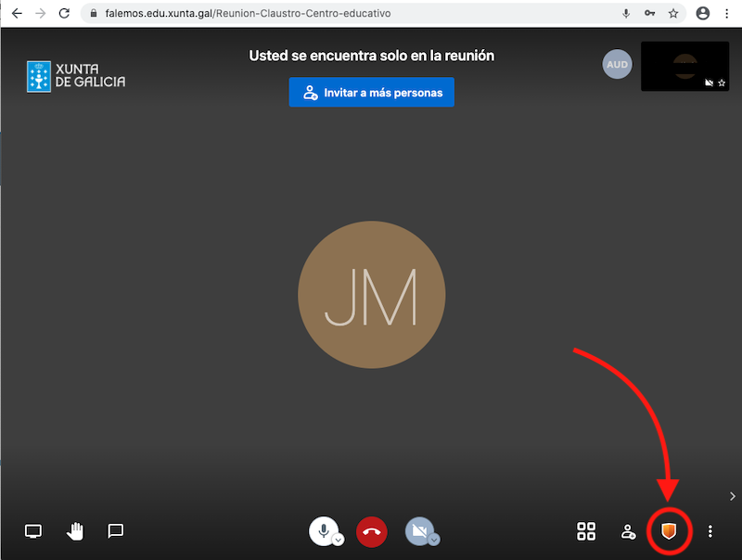Screen dimensions: 742x560
Task: Bookmark this page with the star
Action: pos(673,14)
